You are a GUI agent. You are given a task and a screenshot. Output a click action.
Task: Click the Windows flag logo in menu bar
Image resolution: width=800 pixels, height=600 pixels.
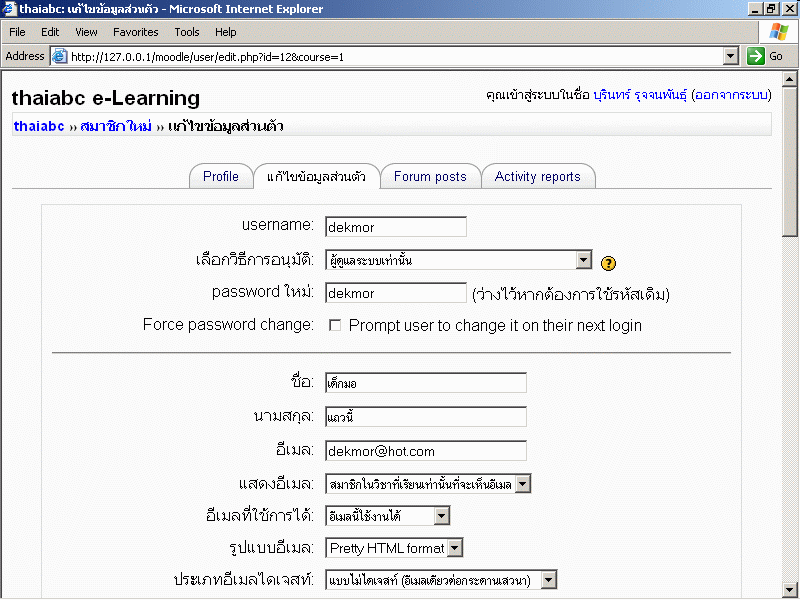click(x=778, y=32)
